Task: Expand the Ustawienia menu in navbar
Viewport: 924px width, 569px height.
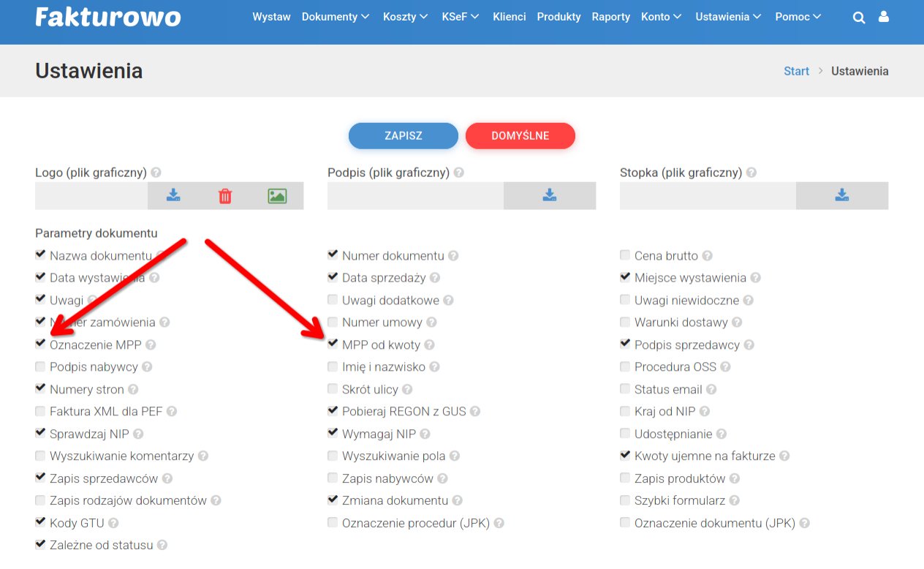Action: (728, 17)
